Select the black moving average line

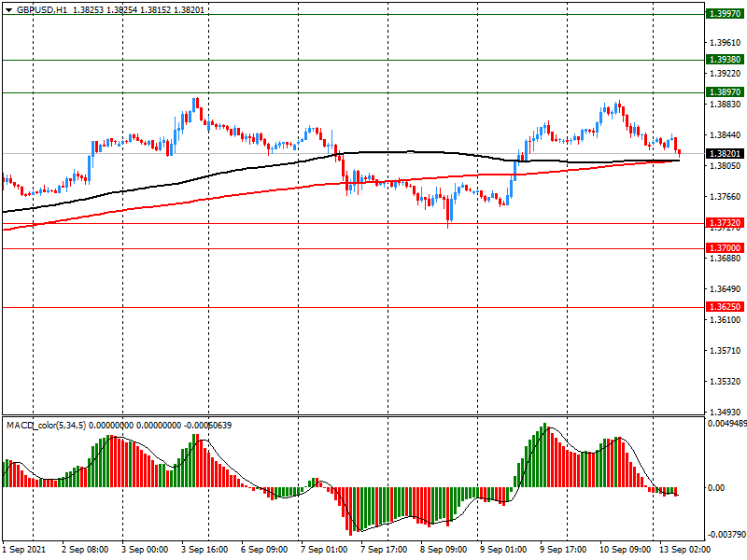pos(410,152)
